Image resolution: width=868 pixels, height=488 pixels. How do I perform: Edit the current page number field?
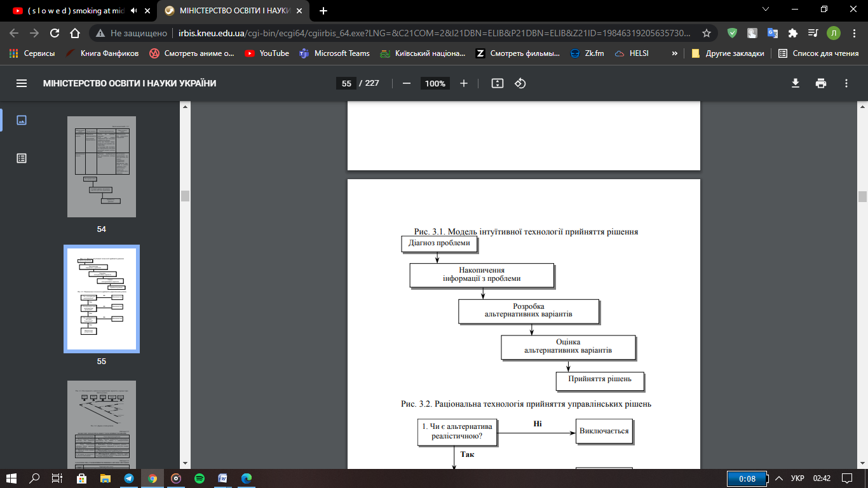346,83
